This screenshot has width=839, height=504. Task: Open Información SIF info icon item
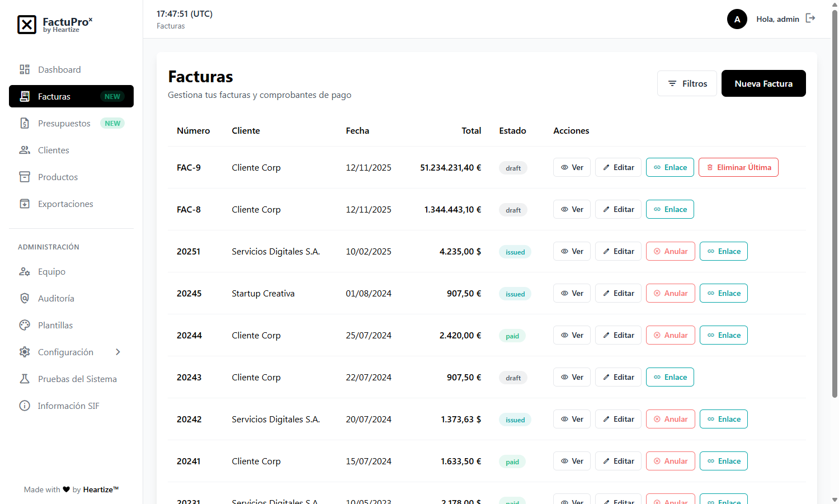(x=25, y=406)
